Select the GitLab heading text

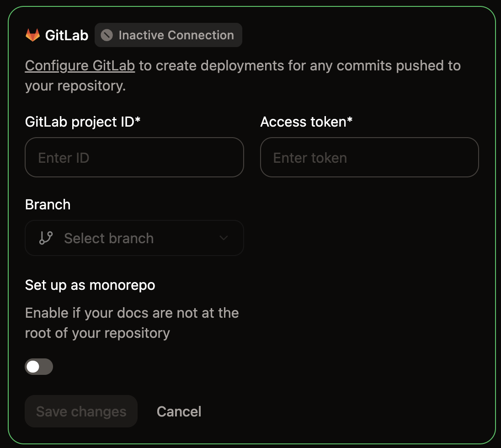(67, 35)
